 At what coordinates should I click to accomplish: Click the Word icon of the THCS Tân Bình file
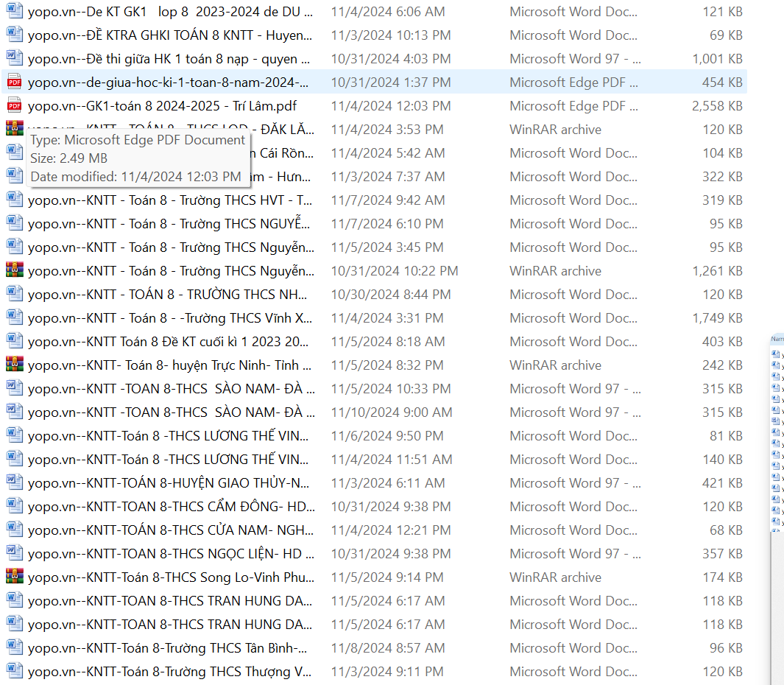14,648
